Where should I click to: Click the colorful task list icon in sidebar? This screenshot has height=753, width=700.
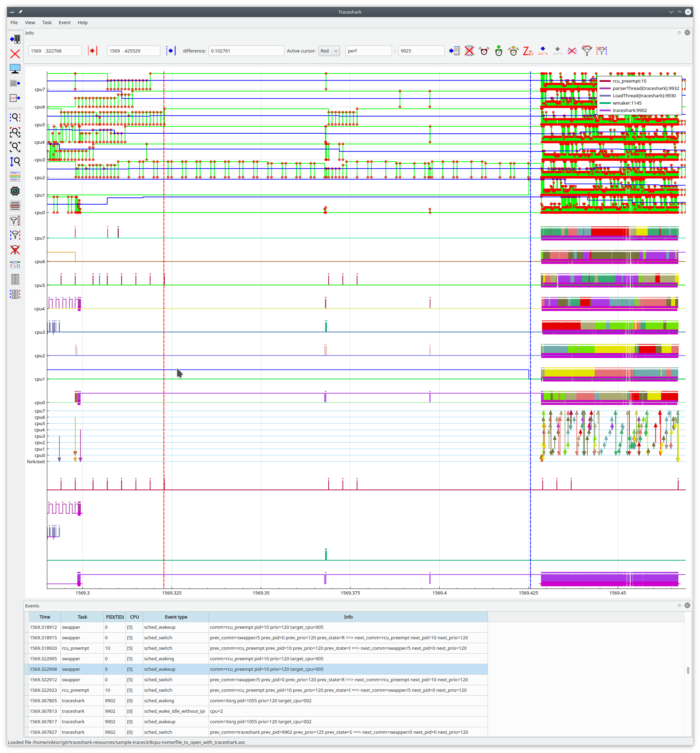coord(15,176)
